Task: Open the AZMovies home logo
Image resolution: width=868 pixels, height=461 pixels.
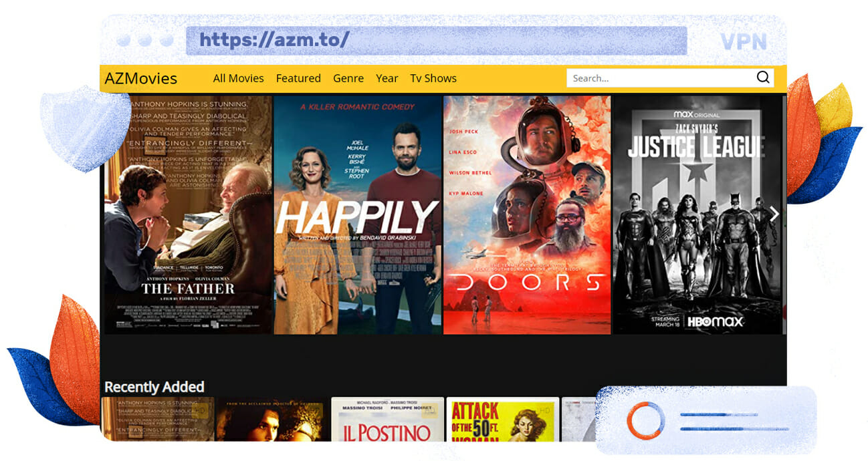Action: 141,78
